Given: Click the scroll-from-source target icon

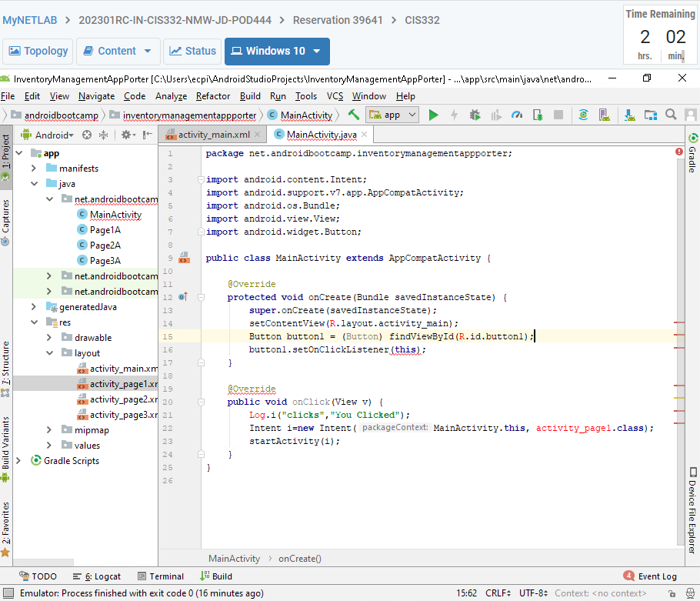Looking at the screenshot, I should 87,135.
